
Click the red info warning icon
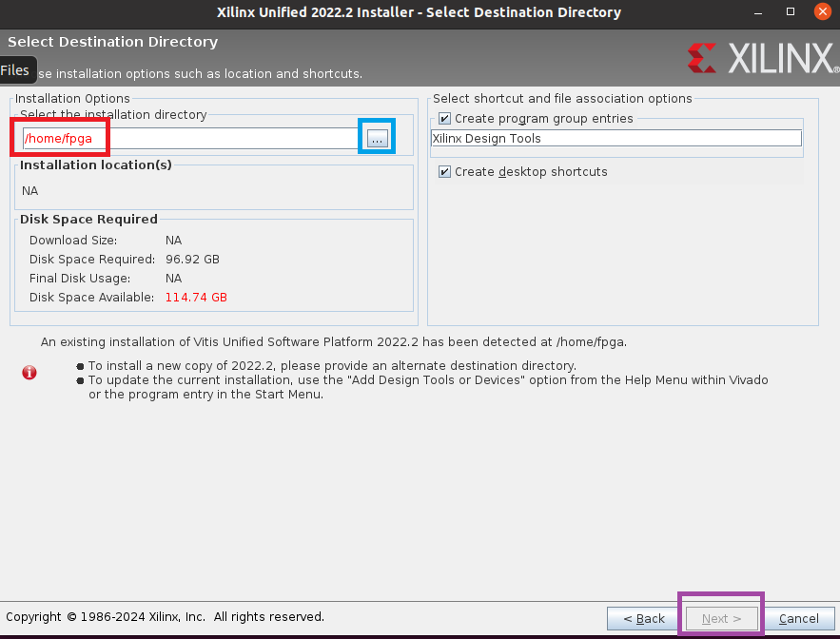click(29, 372)
